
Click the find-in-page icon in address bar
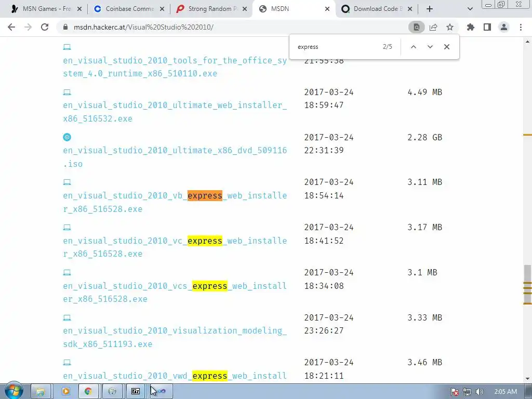(416, 27)
